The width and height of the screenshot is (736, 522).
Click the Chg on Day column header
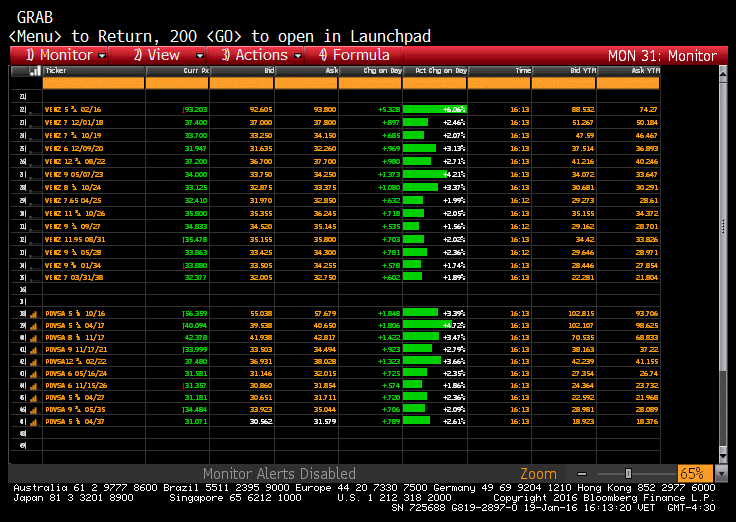371,71
